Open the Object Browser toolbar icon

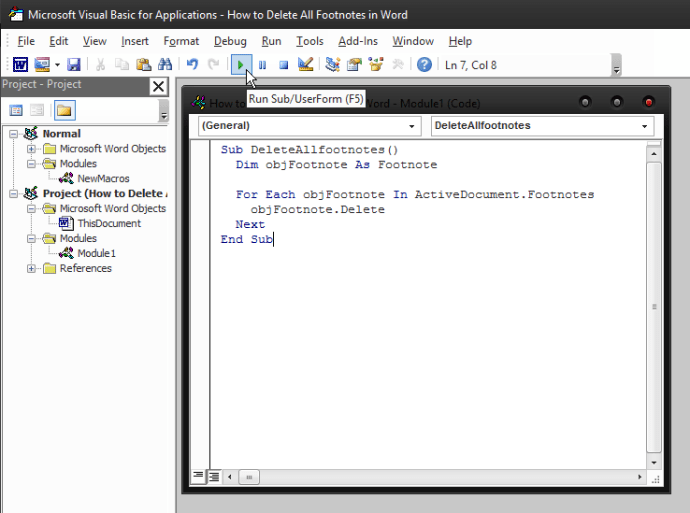click(x=377, y=65)
